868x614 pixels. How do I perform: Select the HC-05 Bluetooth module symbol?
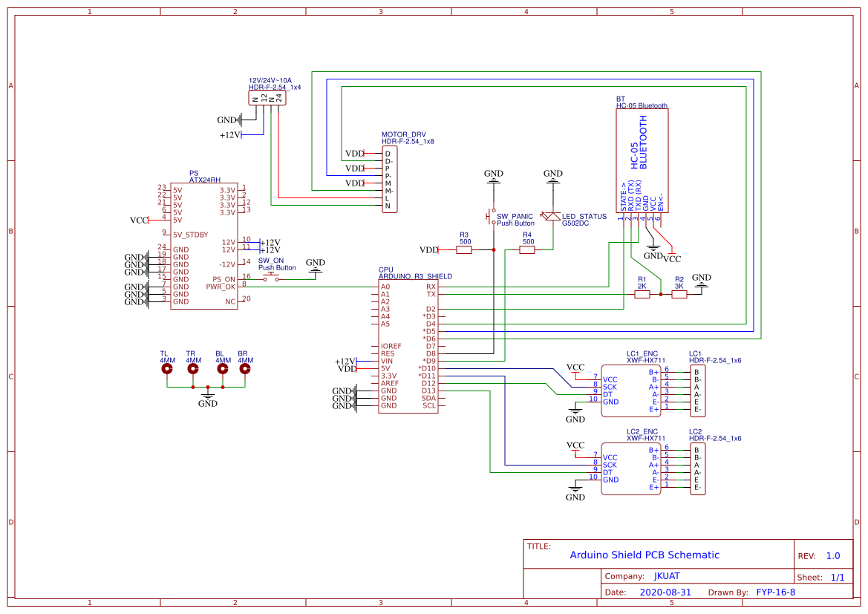coord(642,160)
